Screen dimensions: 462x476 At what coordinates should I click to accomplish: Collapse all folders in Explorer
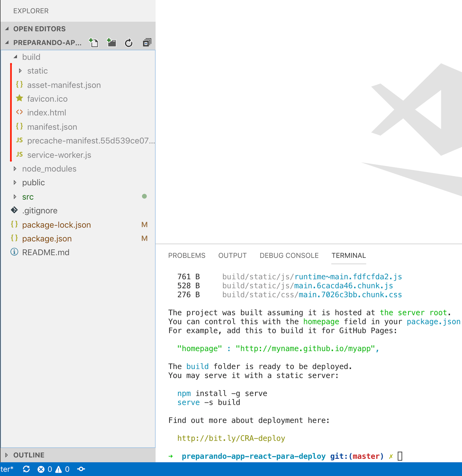pos(147,43)
